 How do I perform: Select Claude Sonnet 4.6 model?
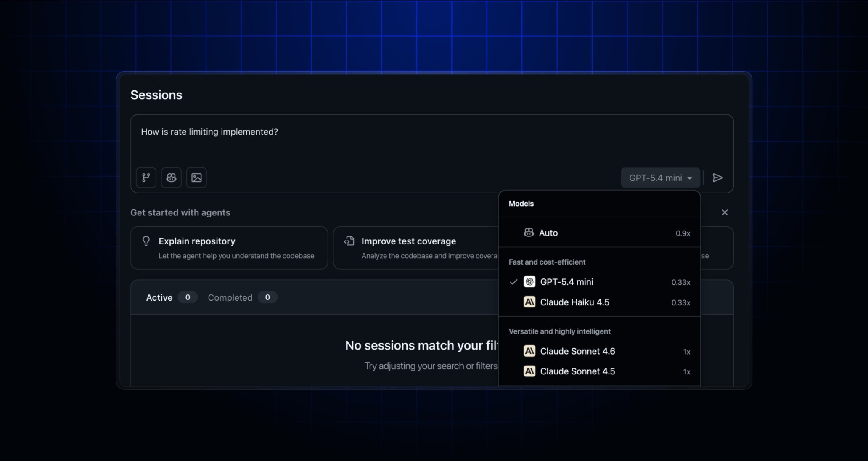click(599, 351)
